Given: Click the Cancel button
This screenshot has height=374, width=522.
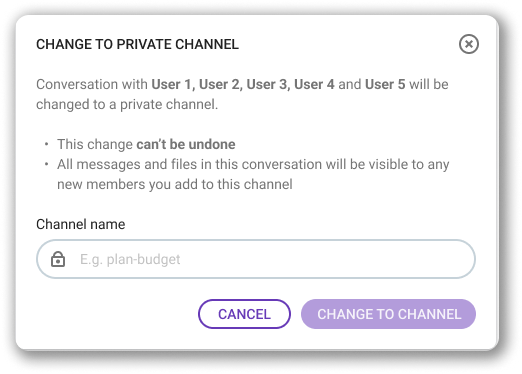Looking at the screenshot, I should [244, 314].
